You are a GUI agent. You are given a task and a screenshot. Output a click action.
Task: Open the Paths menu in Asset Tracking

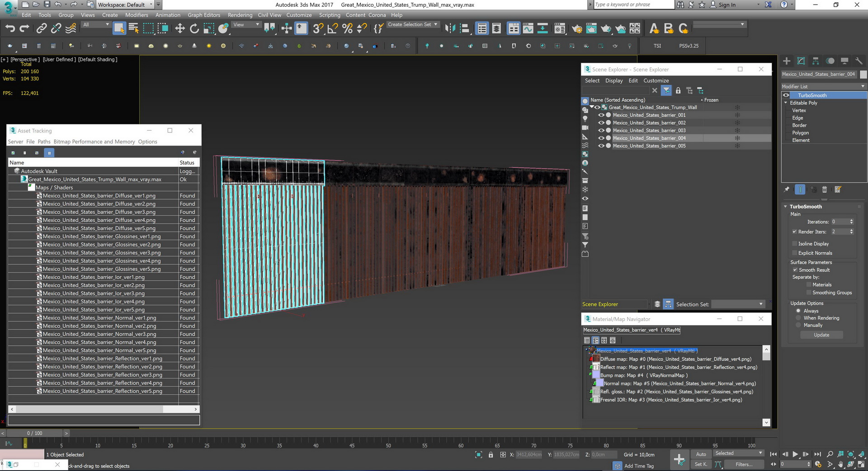[44, 141]
